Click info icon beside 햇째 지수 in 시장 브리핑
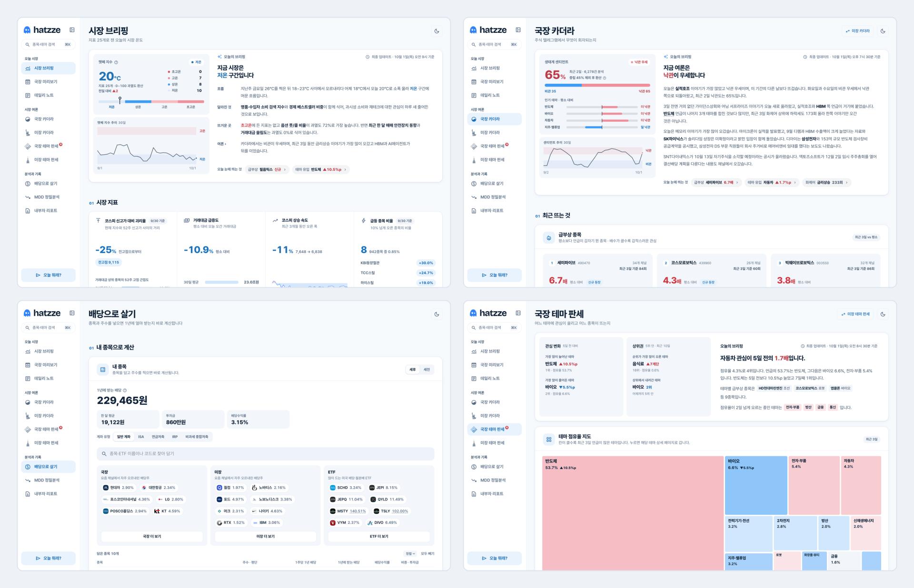Image resolution: width=914 pixels, height=588 pixels. pos(116,62)
